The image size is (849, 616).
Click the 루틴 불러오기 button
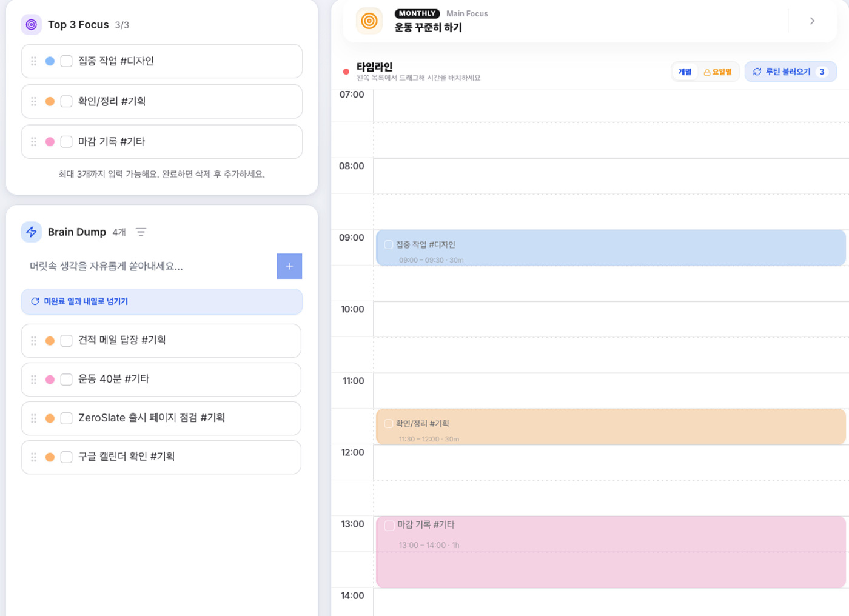click(x=790, y=72)
